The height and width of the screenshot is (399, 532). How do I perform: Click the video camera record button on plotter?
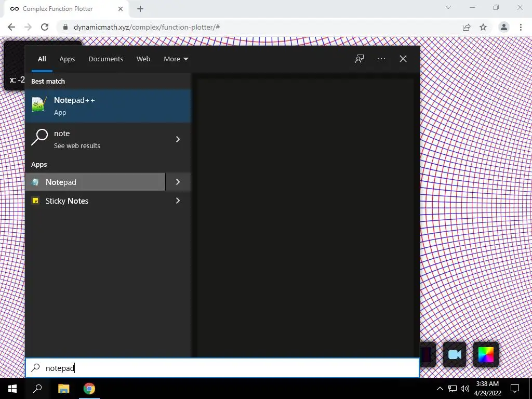click(x=455, y=354)
